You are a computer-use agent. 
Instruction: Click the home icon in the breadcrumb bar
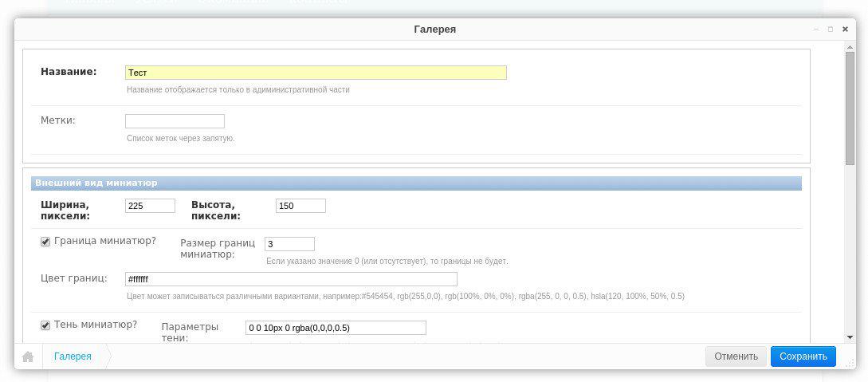point(28,356)
